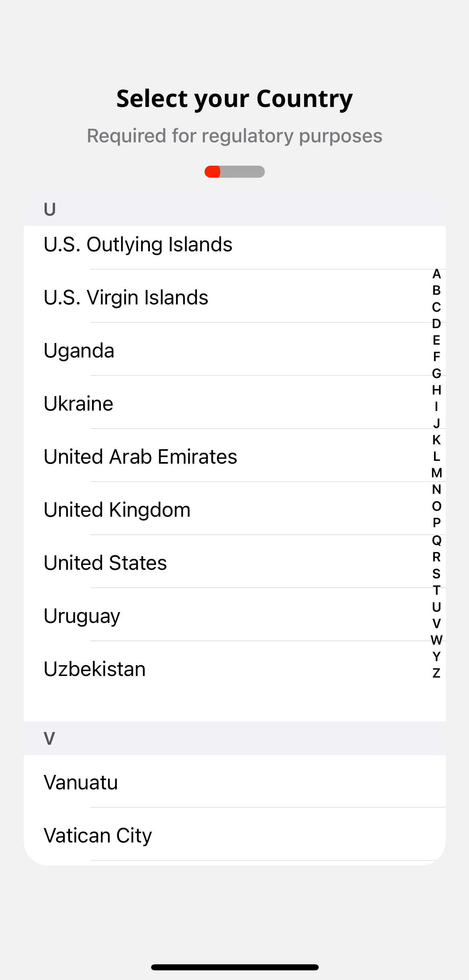The width and height of the screenshot is (469, 980).
Task: Tap letter C in alphabet index
Action: point(436,307)
